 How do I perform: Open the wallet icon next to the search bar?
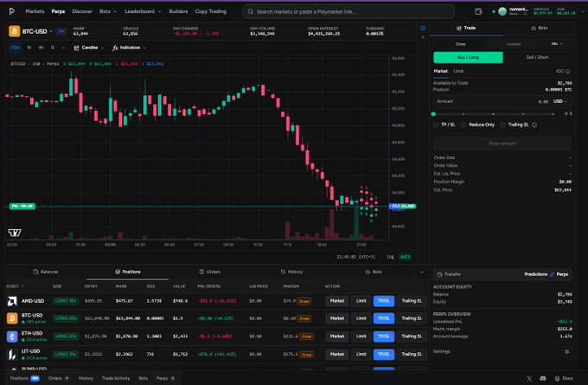[x=478, y=11]
